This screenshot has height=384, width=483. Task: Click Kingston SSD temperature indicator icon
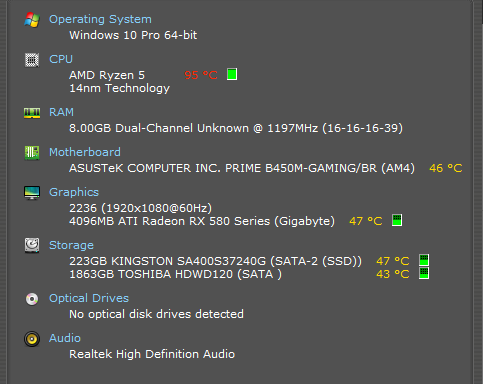[424, 260]
